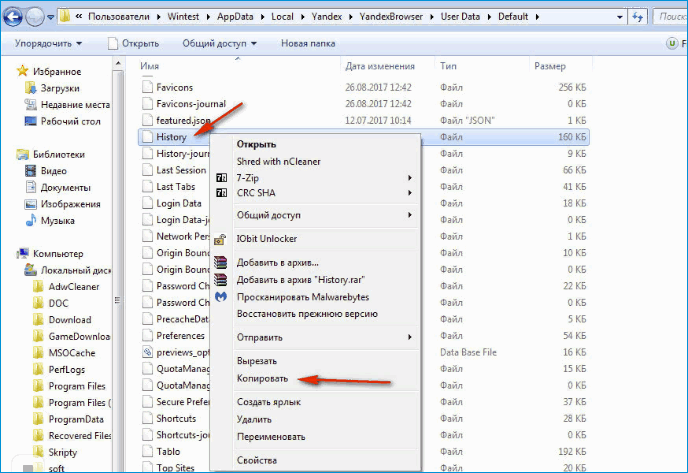The width and height of the screenshot is (688, 473).
Task: Select Копировать in the context menu
Action: [262, 379]
